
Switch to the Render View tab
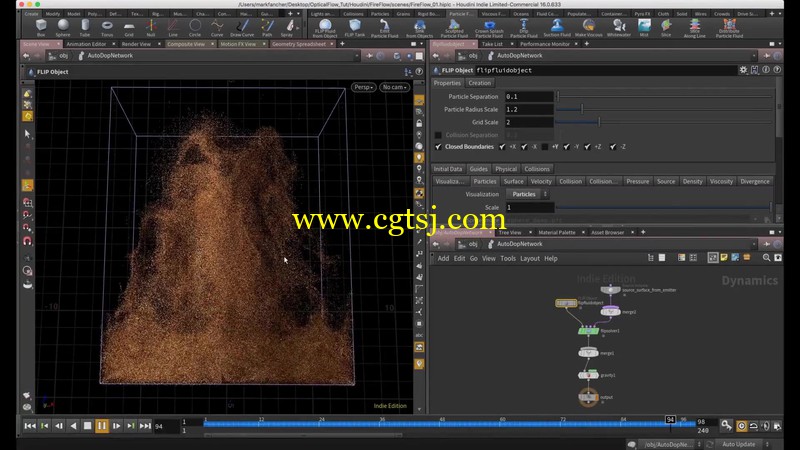[136, 44]
